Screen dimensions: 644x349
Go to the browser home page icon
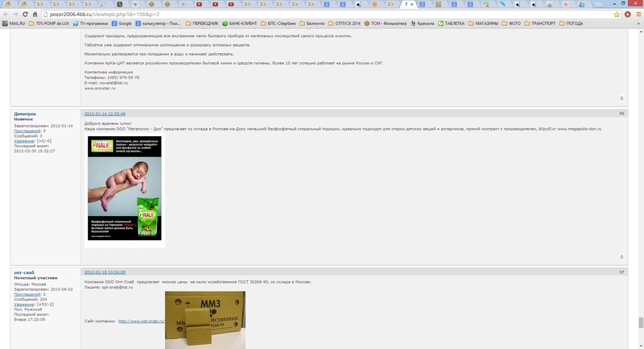point(36,15)
